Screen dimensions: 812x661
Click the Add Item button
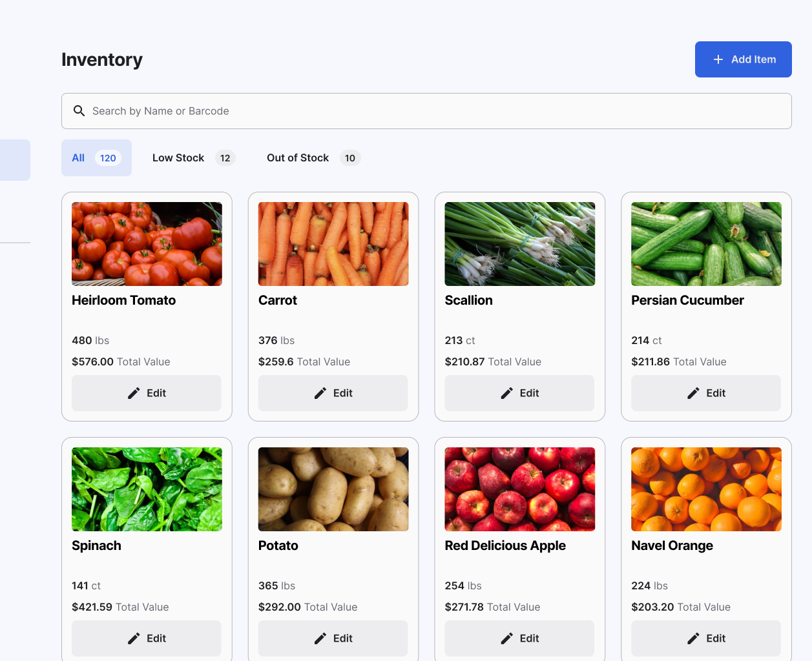(743, 59)
